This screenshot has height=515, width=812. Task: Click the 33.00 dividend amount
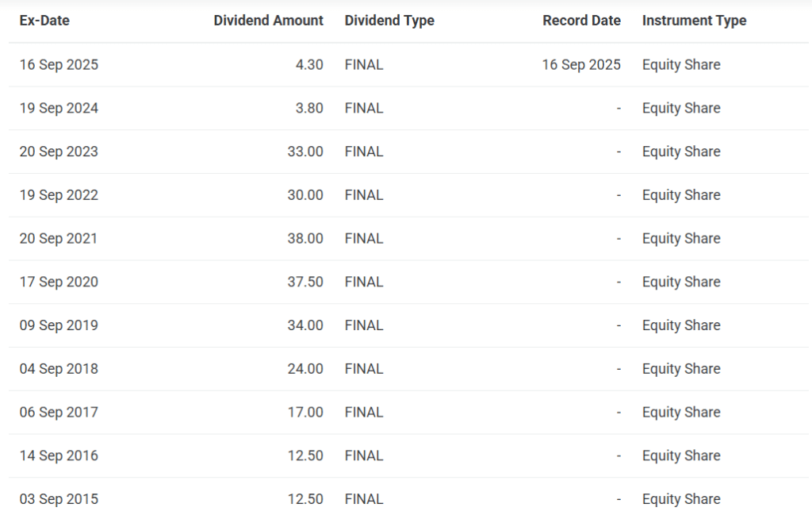pos(305,152)
